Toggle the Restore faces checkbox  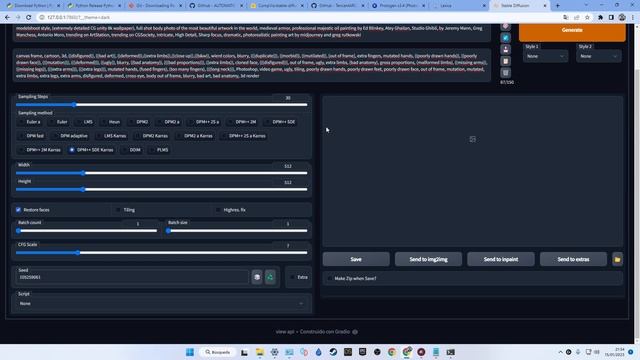point(18,210)
